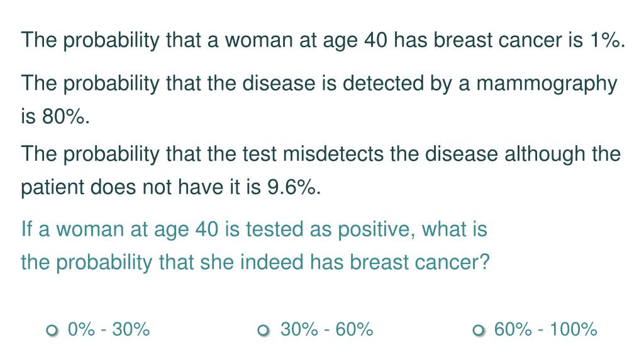Click the word 'misdetects'
Viewport: 644px width, 362px height.
pyautogui.click(x=333, y=155)
